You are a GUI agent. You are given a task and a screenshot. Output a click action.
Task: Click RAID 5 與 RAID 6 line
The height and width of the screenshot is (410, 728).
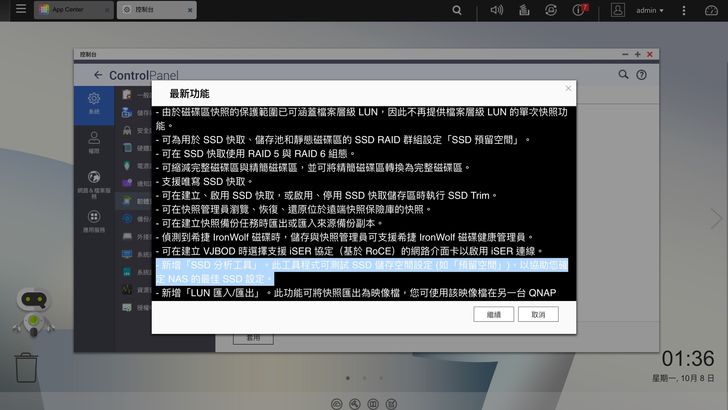pyautogui.click(x=256, y=154)
